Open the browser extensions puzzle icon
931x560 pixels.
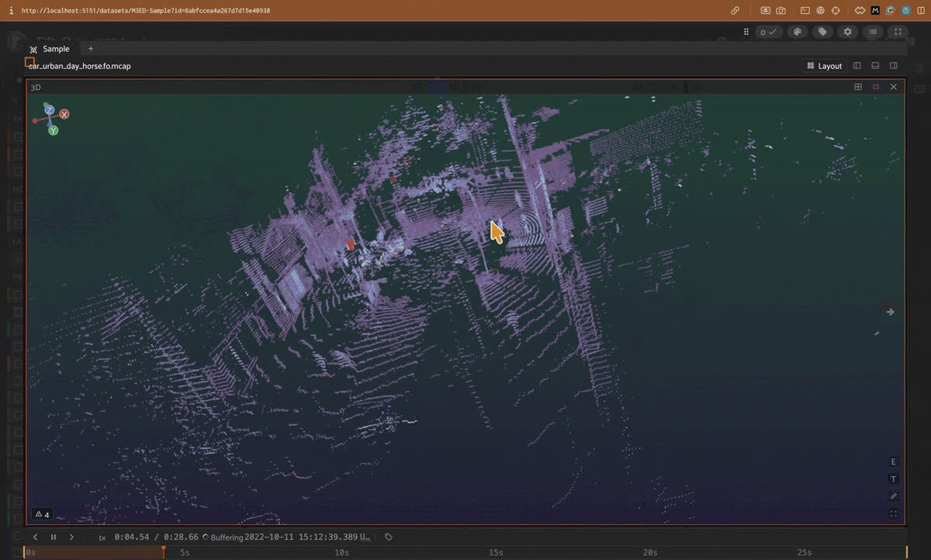[x=860, y=11]
